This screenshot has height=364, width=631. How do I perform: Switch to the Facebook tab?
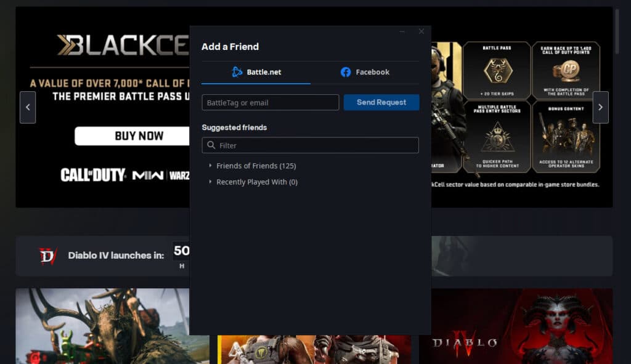[x=364, y=71]
